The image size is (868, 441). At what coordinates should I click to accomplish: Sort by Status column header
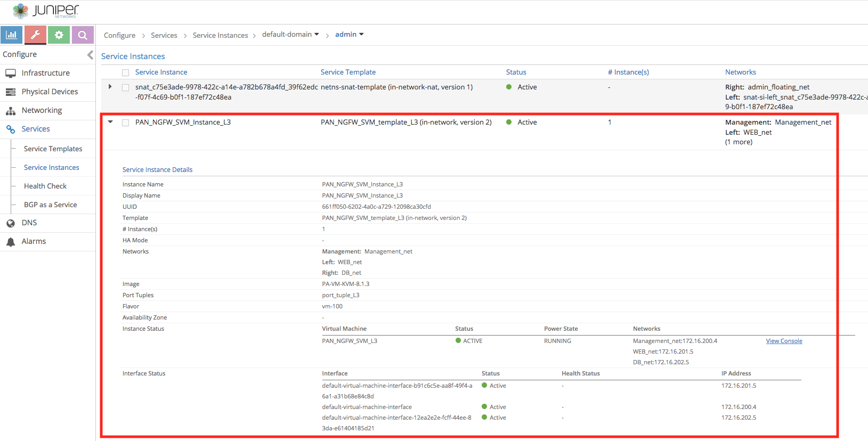pos(516,72)
